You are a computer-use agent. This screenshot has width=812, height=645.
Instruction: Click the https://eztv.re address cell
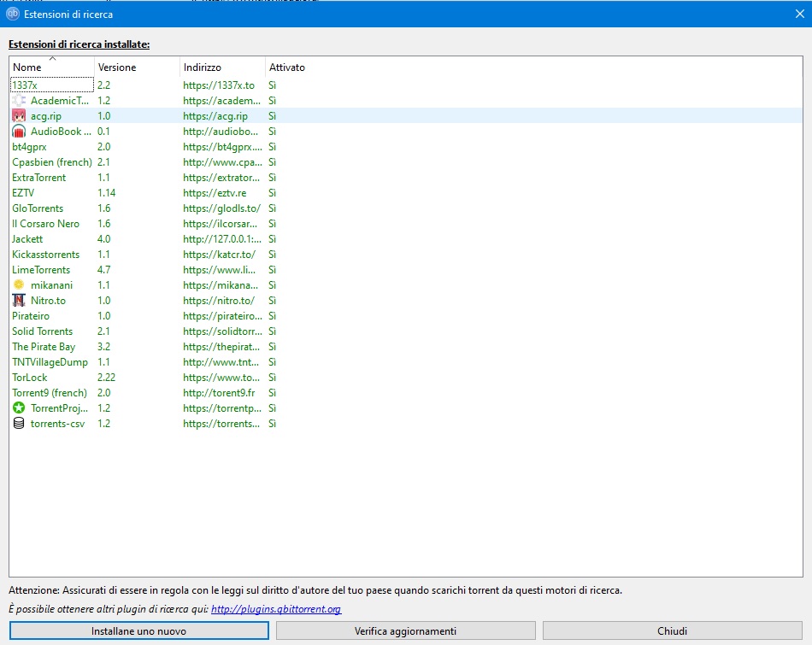click(215, 193)
